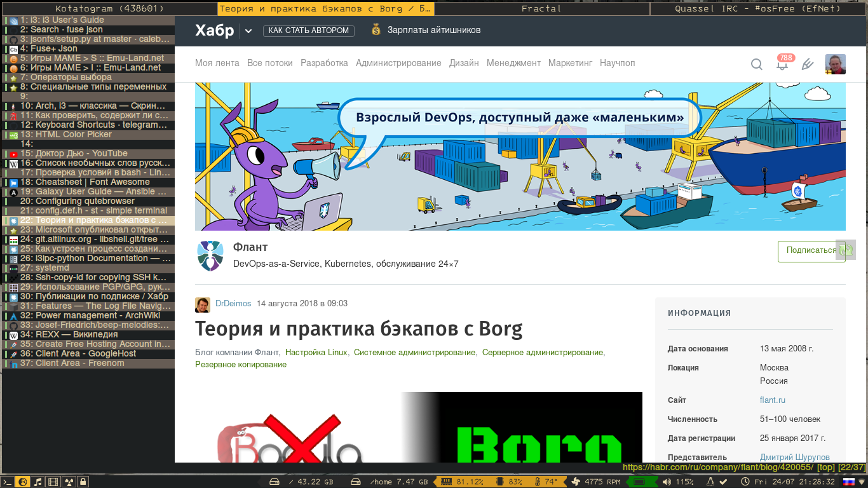Open the user avatar menu

[x=836, y=64]
